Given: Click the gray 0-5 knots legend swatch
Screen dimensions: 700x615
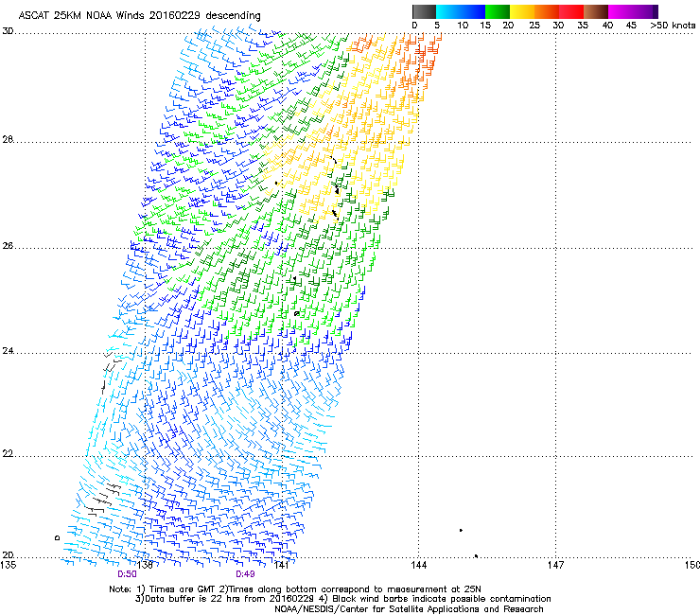Looking at the screenshot, I should 424,11.
